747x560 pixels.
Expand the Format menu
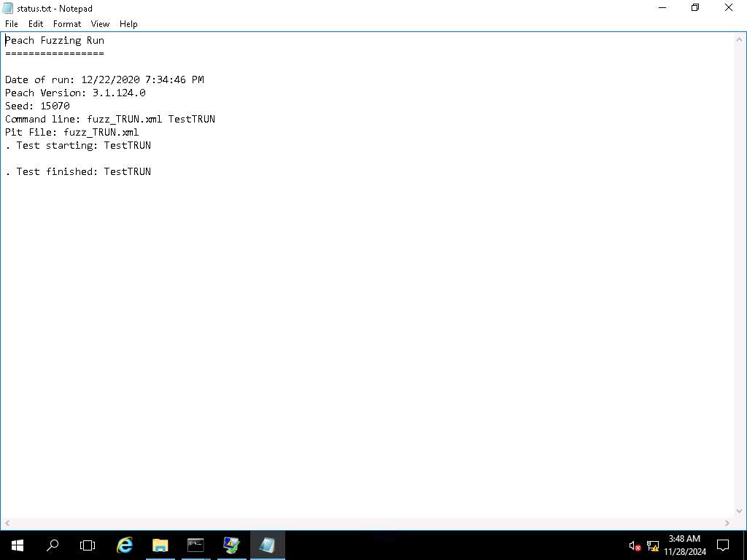click(x=67, y=24)
